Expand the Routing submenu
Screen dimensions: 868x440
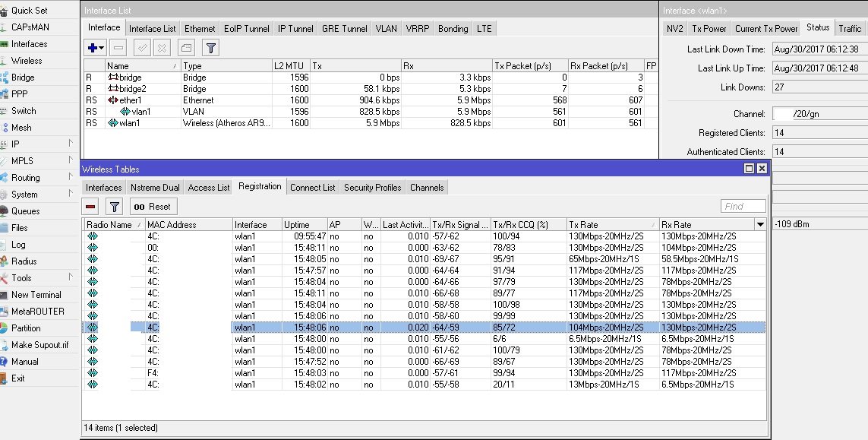point(36,177)
